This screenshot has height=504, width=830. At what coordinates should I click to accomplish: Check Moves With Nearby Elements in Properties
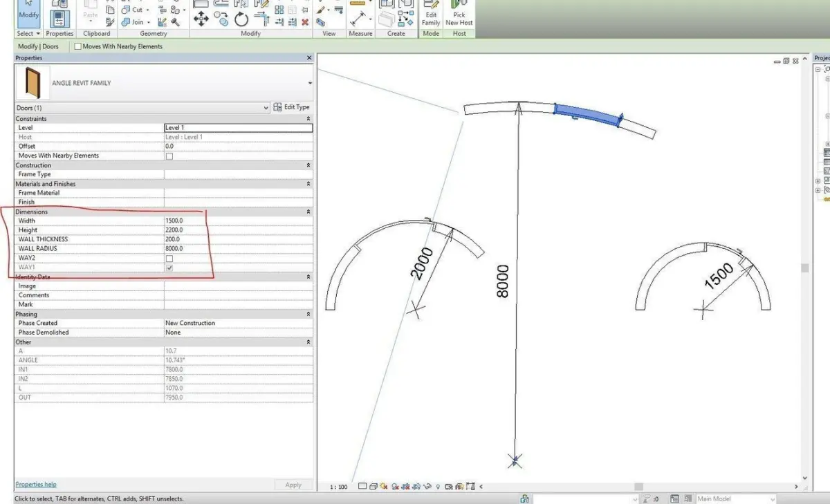coord(169,156)
